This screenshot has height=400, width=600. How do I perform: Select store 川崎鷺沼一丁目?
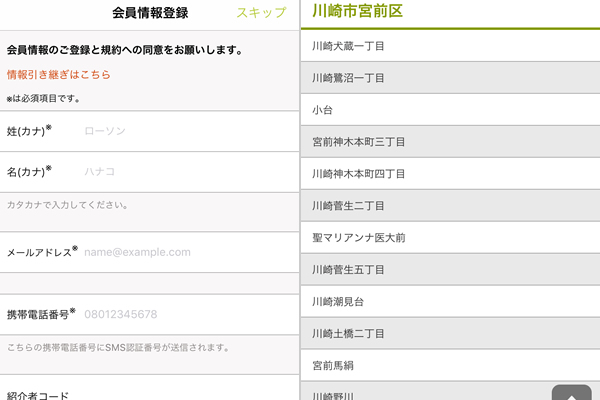(x=450, y=78)
